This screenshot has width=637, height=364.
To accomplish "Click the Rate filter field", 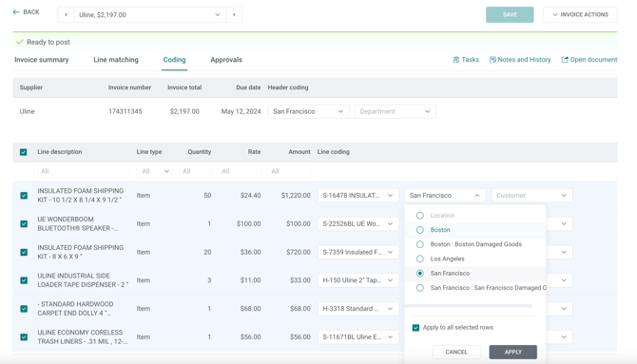I will [x=240, y=171].
